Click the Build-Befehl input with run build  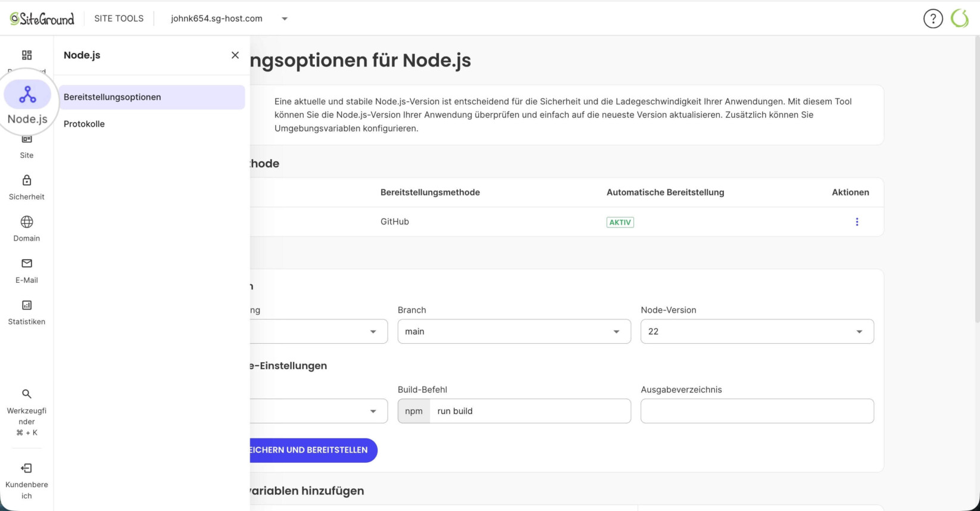pyautogui.click(x=530, y=411)
